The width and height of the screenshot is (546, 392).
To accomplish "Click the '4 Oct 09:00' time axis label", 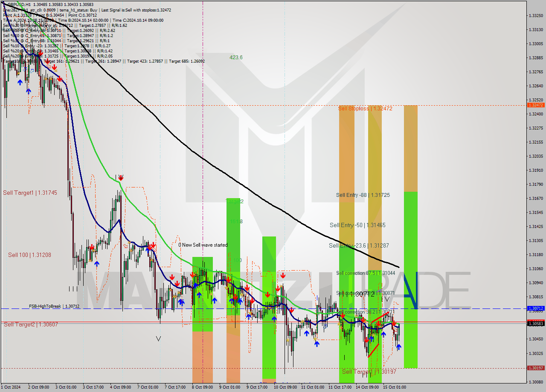I will click(120, 387).
